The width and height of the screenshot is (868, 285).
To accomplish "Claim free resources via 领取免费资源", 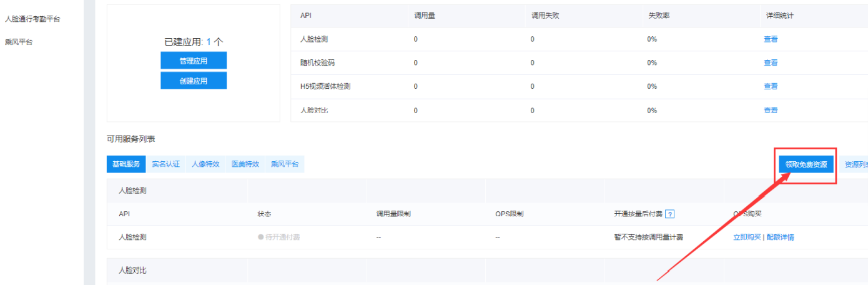I will click(x=806, y=164).
